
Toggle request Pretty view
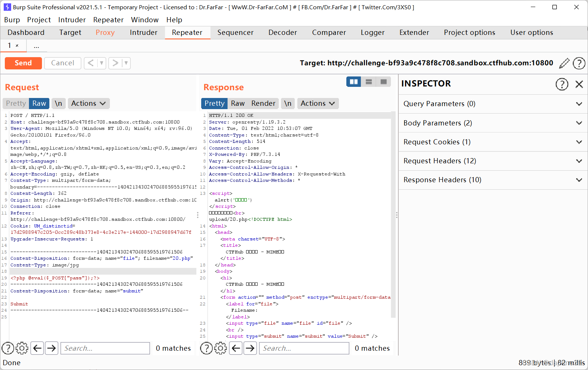click(x=16, y=104)
